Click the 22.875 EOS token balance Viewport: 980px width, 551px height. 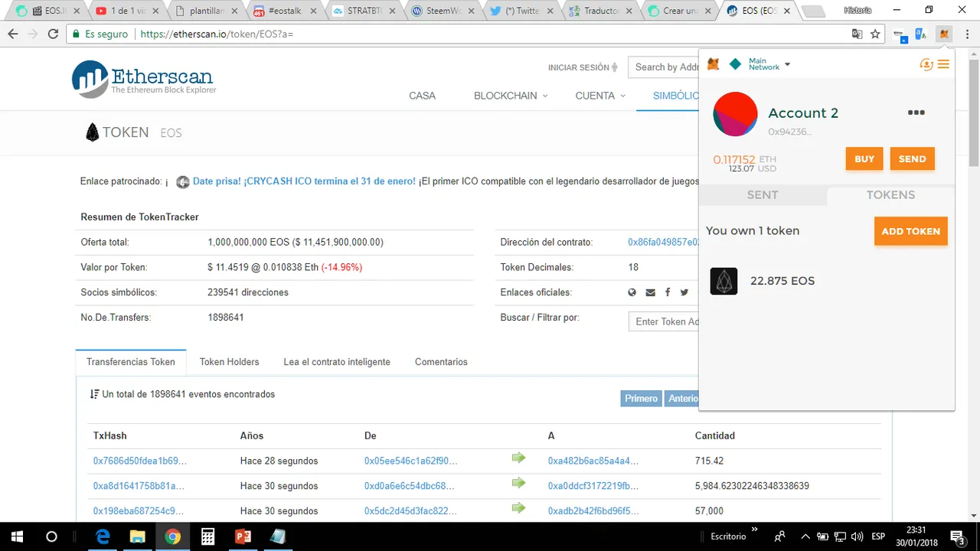tap(782, 281)
